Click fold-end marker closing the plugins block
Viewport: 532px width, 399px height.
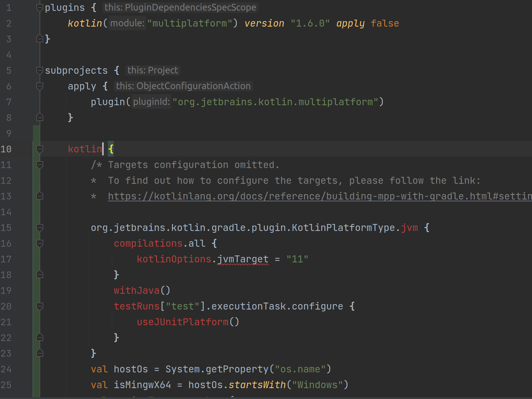(39, 39)
